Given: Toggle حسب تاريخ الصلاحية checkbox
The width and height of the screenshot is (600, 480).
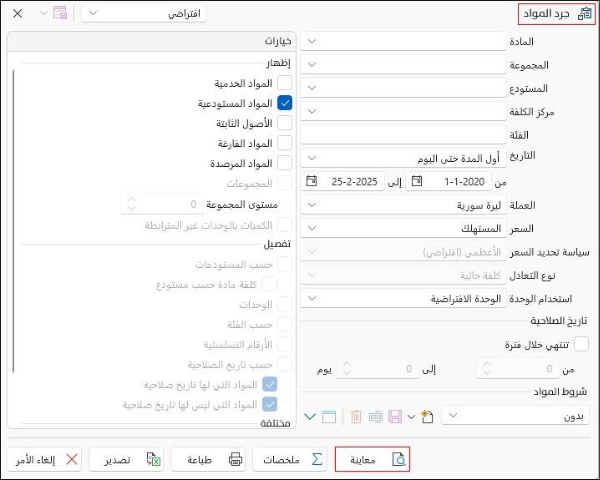Looking at the screenshot, I should pyautogui.click(x=285, y=364).
